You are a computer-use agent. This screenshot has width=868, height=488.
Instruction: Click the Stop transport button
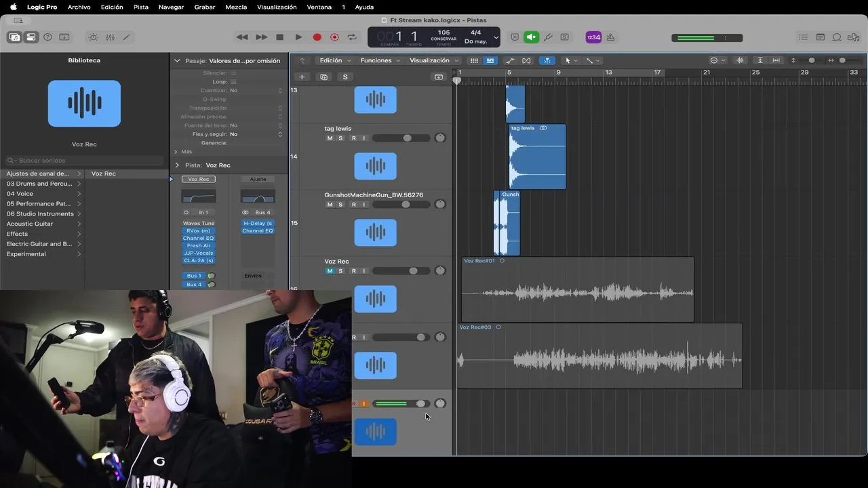click(x=279, y=37)
